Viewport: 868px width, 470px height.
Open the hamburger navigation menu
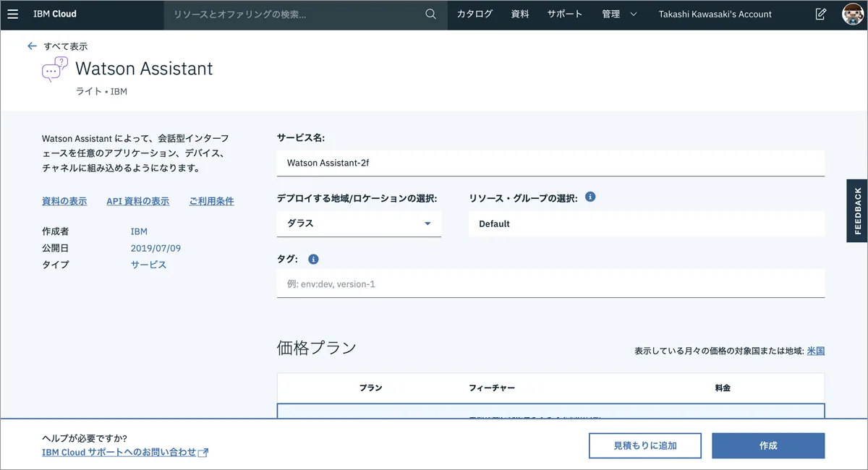click(12, 14)
